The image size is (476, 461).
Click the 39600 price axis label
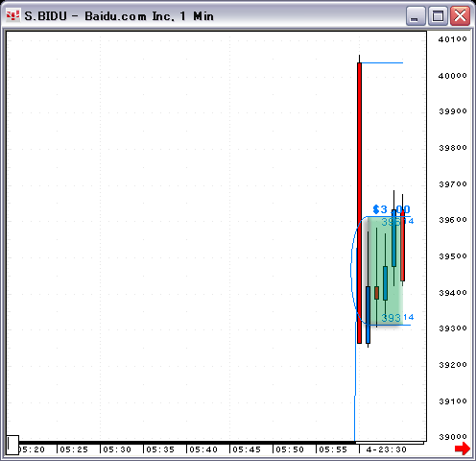click(452, 220)
